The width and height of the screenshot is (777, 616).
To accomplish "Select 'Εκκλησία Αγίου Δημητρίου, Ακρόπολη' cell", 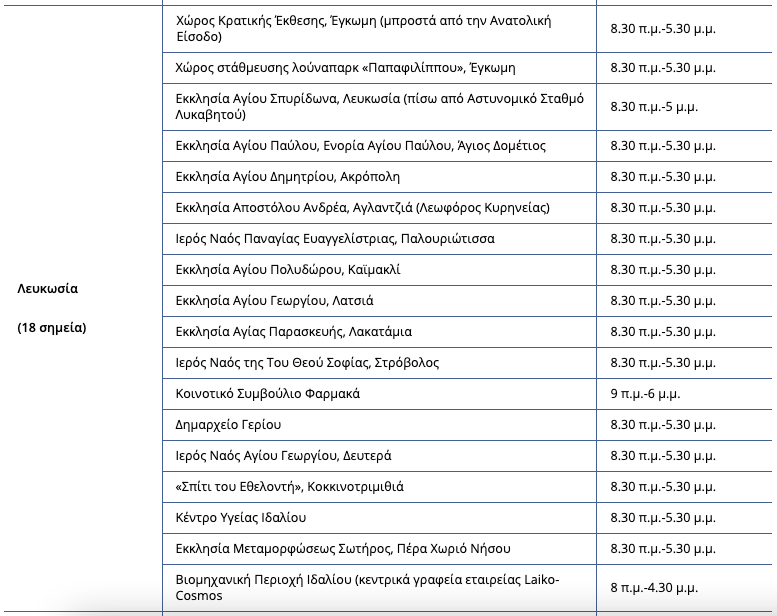I will (379, 177).
